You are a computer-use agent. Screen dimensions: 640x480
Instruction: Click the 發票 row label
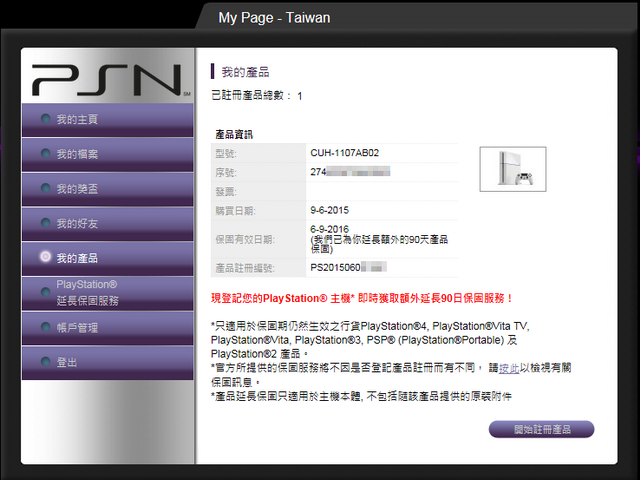(x=226, y=192)
